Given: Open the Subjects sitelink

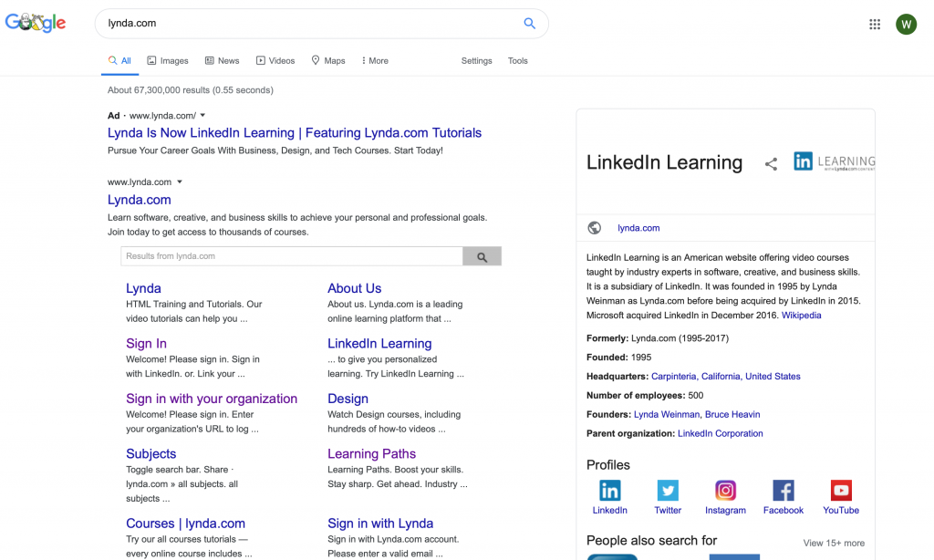Looking at the screenshot, I should click(150, 454).
